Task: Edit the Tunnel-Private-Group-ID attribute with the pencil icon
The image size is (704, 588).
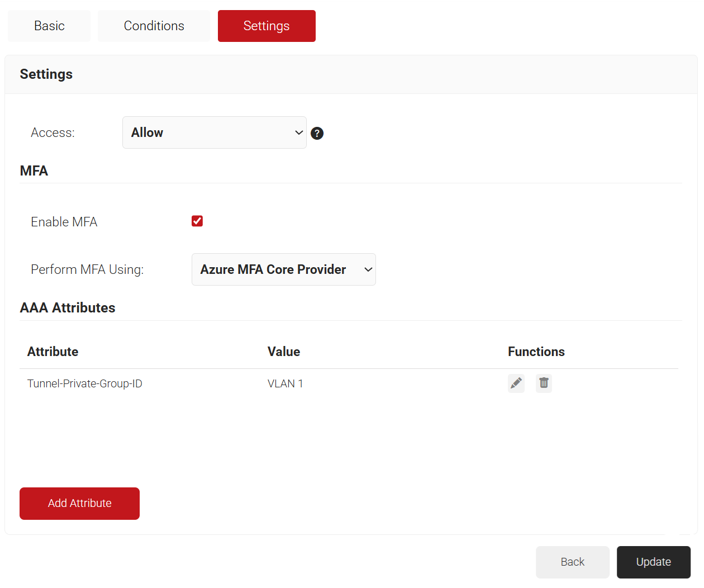Action: pos(516,383)
